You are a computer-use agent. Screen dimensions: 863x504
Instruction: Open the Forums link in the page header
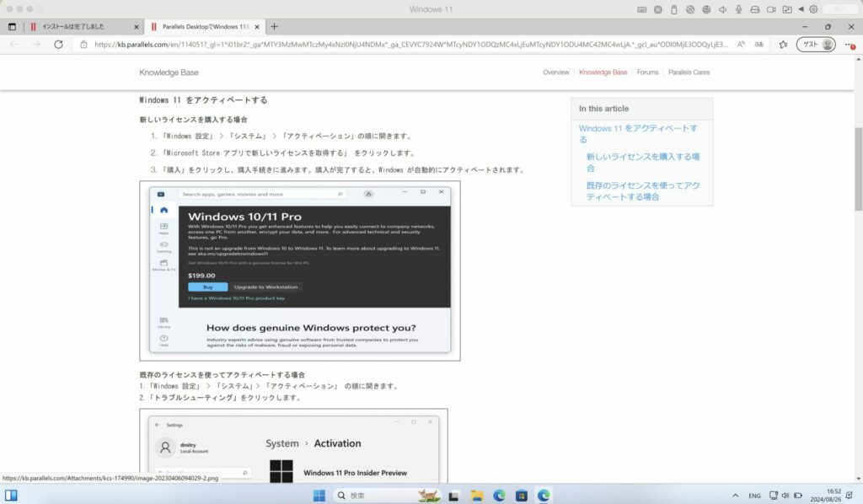click(647, 72)
